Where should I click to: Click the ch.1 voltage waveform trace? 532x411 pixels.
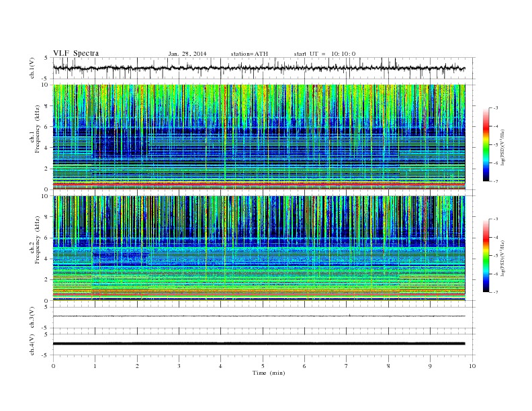pos(259,68)
